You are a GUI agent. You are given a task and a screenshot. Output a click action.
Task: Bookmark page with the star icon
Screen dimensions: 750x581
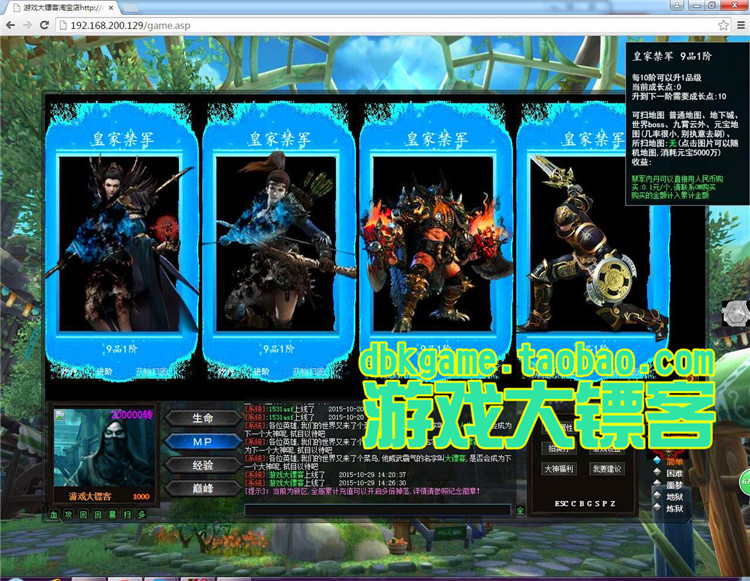(x=723, y=25)
